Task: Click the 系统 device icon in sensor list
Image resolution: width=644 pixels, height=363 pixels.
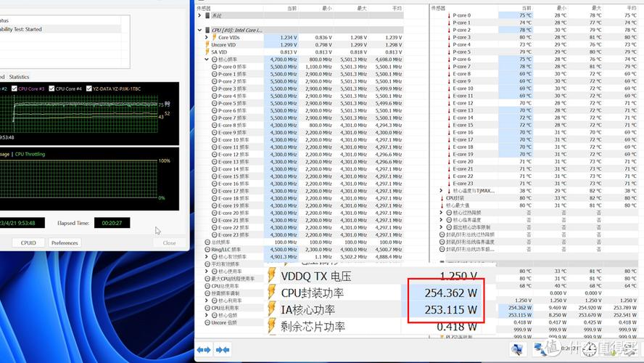Action: [x=207, y=16]
